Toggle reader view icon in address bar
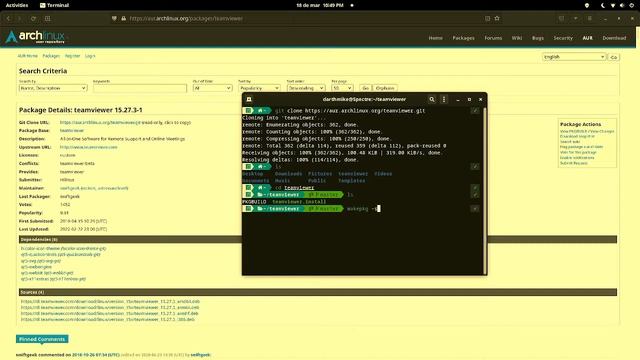Screen dimensions: 640x360 487,18
